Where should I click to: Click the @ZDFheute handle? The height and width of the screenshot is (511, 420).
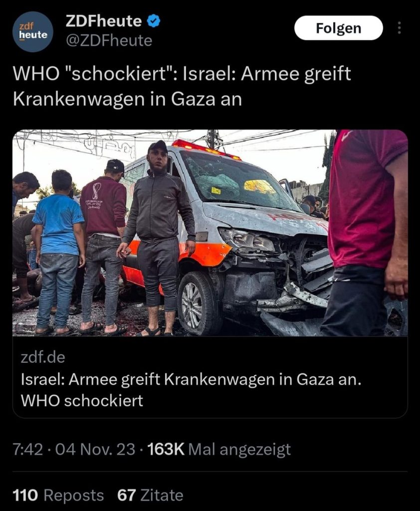coord(109,41)
